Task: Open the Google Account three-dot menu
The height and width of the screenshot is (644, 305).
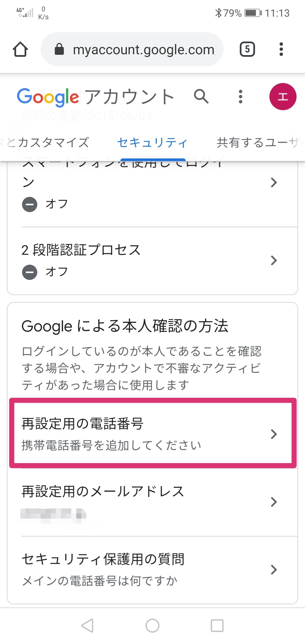Action: (x=240, y=97)
